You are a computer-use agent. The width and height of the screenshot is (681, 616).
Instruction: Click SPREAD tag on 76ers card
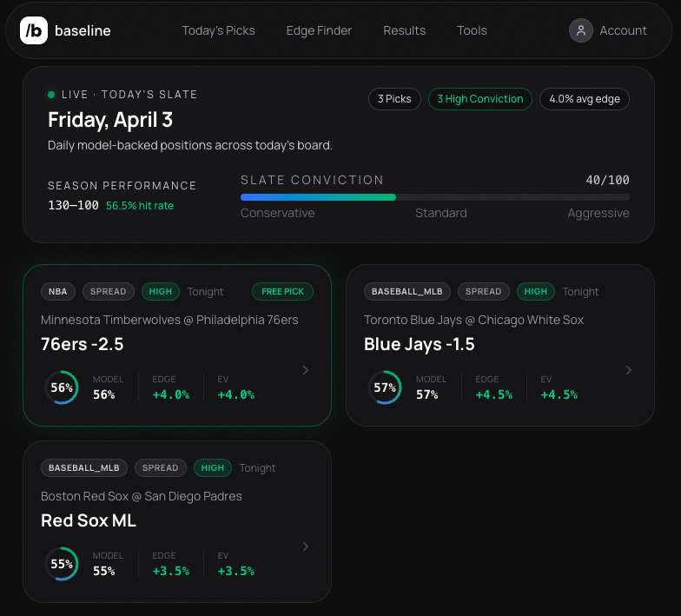108,292
